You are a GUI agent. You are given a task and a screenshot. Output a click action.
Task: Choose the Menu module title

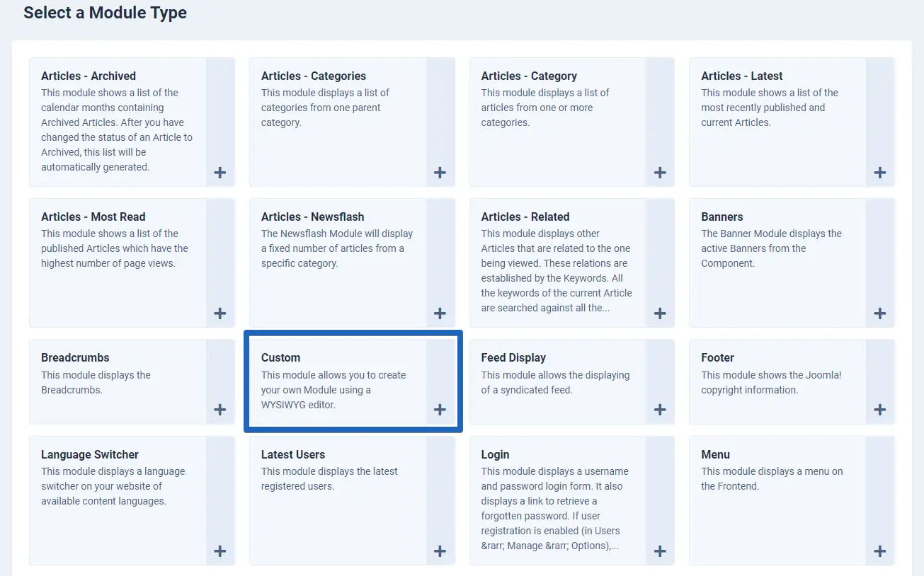click(715, 454)
